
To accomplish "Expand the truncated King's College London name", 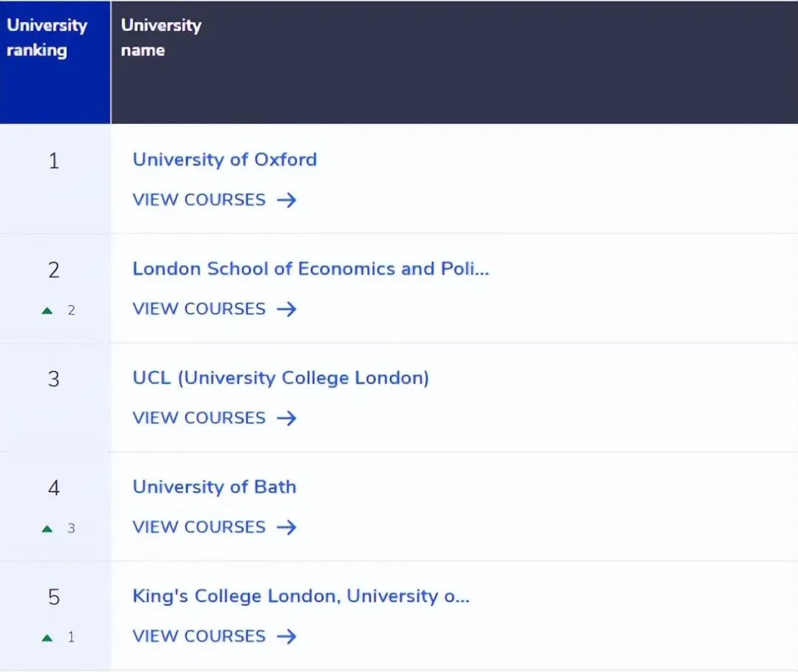I will [301, 596].
